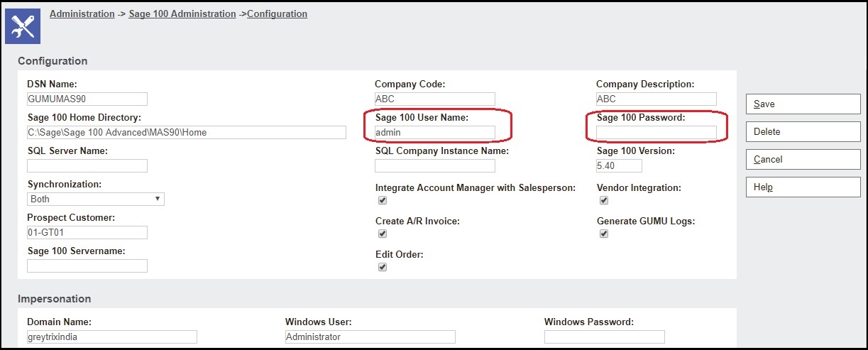Click the Sage 100 Version field
Viewport: 868px width, 350px height.
pos(619,165)
